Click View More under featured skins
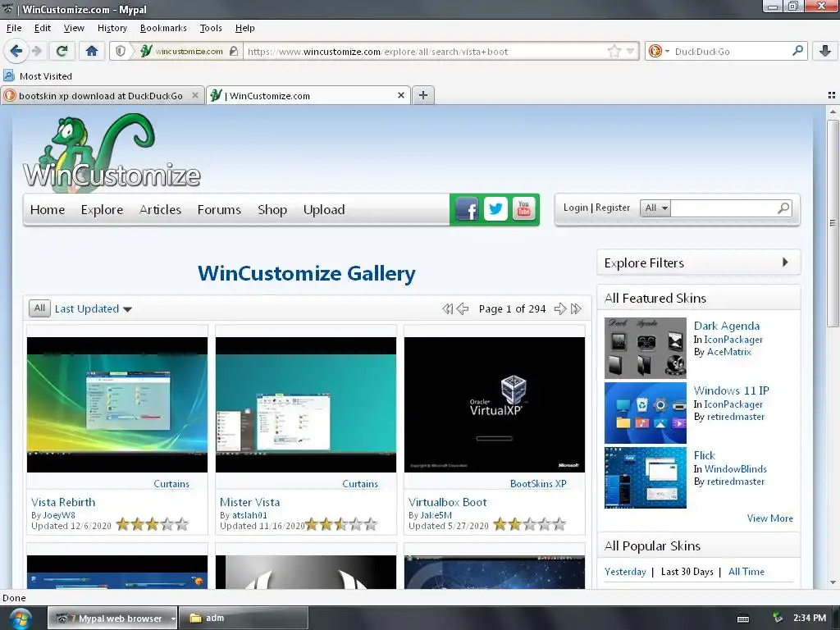 tap(769, 518)
